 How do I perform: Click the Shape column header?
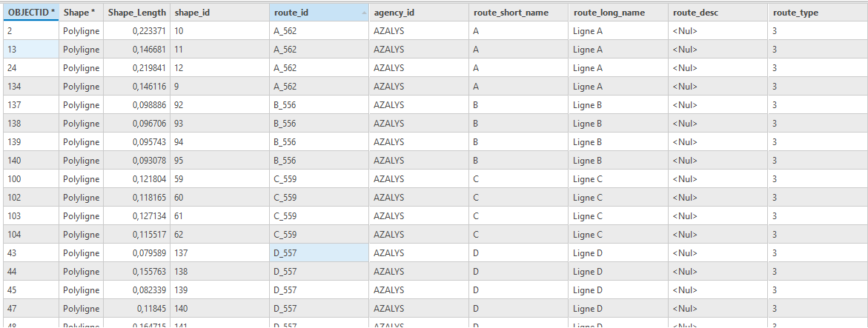click(x=81, y=12)
